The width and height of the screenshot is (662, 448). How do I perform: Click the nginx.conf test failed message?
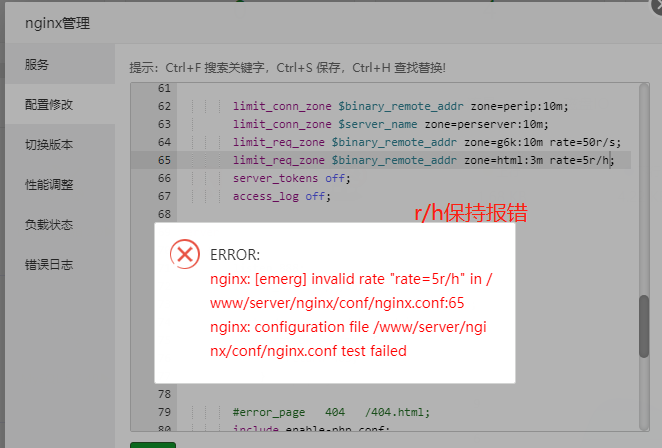pyautogui.click(x=348, y=339)
